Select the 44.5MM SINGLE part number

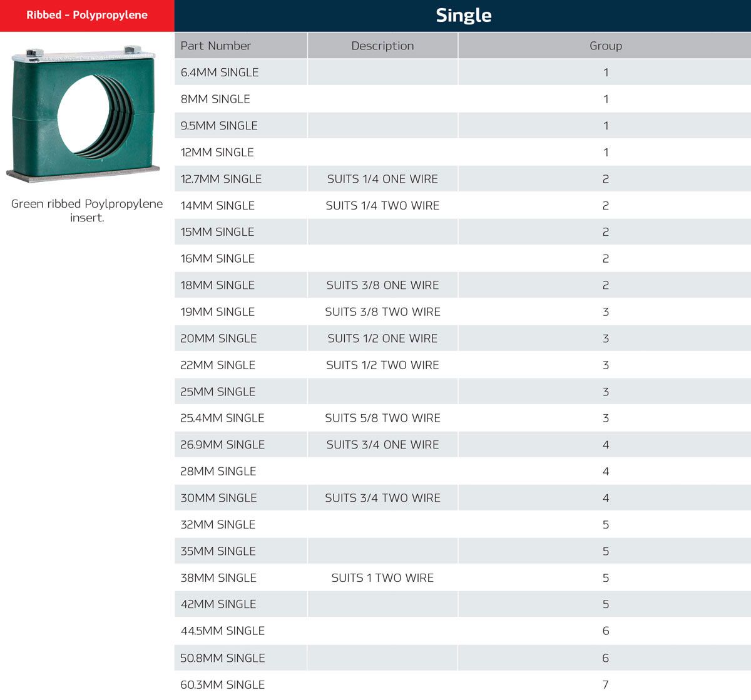point(222,631)
